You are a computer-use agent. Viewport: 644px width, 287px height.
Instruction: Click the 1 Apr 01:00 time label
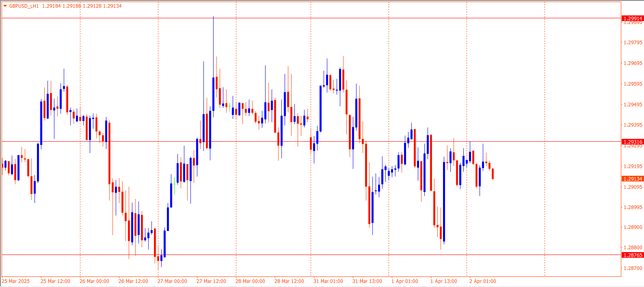point(405,281)
